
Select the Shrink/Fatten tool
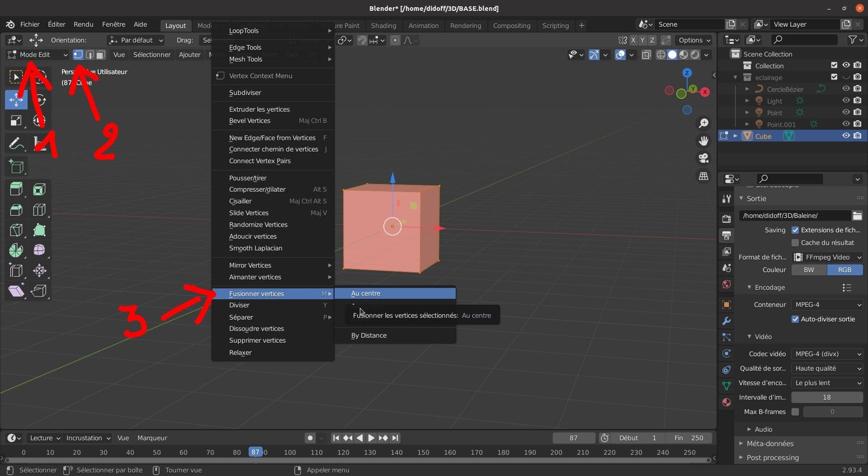[x=39, y=270]
